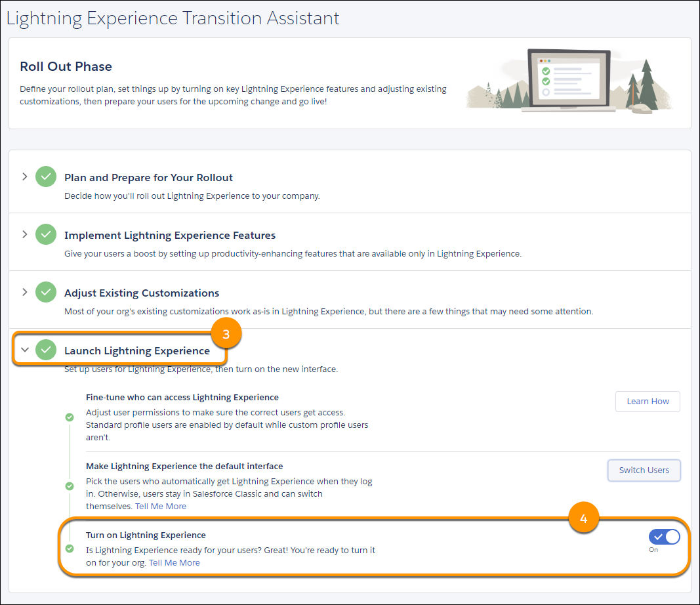Click the Roll Out Phase laptop illustration
This screenshot has width=700, height=605.
[x=569, y=81]
